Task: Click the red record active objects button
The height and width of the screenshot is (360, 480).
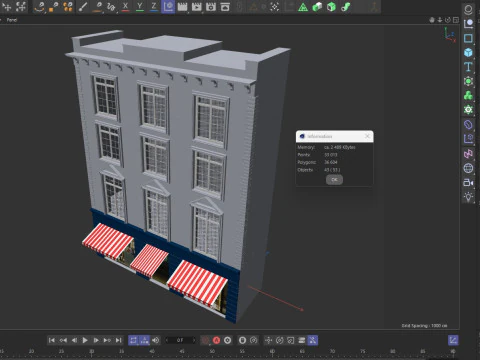Action: pos(205,340)
